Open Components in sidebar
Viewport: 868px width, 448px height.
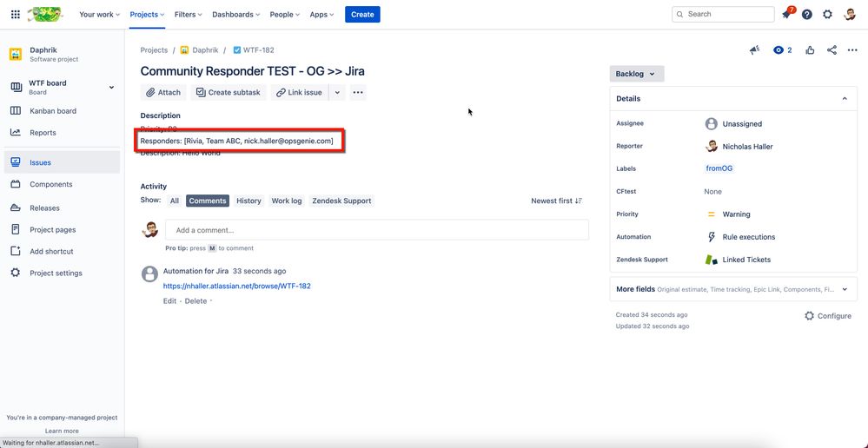point(62,184)
